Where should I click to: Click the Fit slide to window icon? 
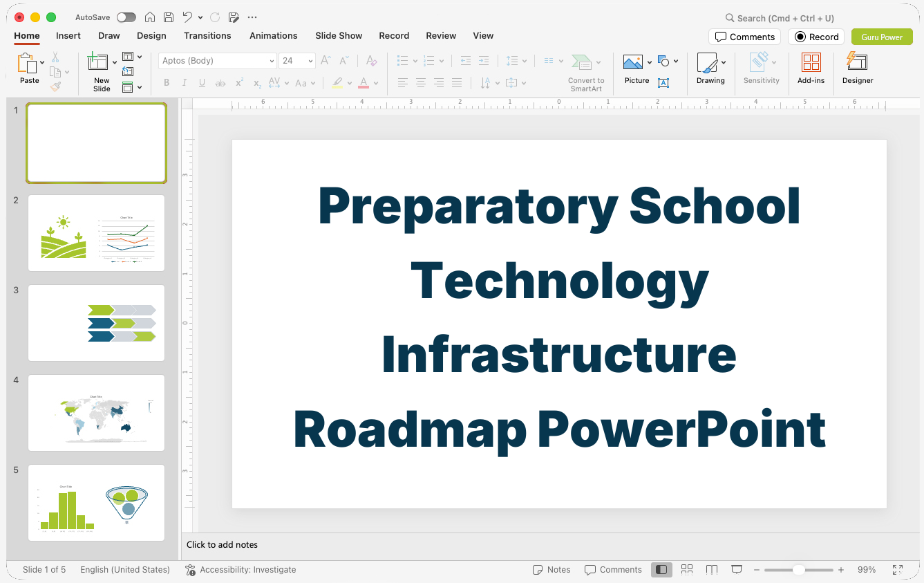coord(898,570)
